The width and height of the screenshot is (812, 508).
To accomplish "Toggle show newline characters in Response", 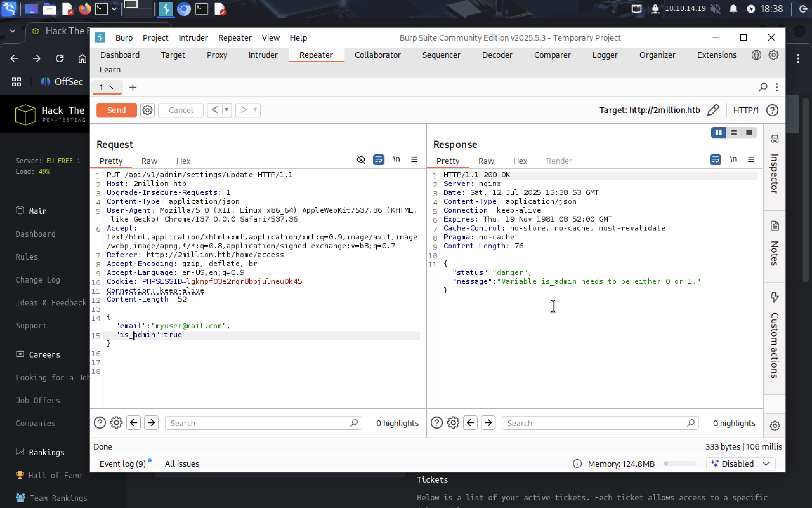I will 733,159.
